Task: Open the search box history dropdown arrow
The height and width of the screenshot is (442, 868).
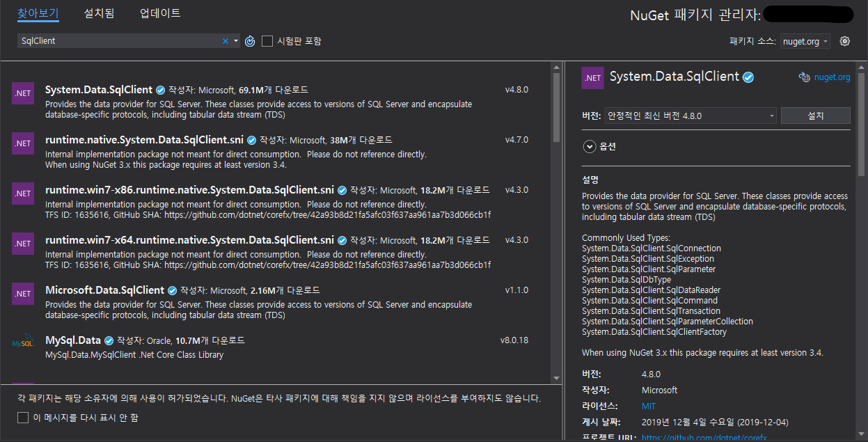Action: (236, 41)
